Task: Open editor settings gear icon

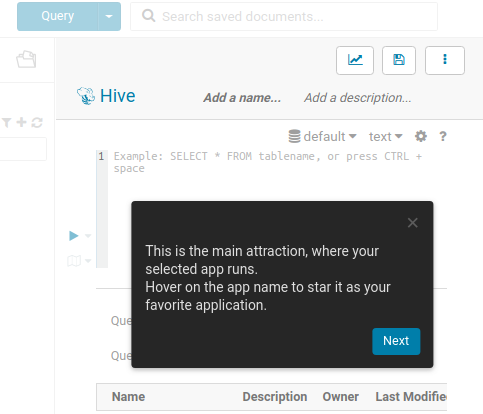Action: point(421,136)
